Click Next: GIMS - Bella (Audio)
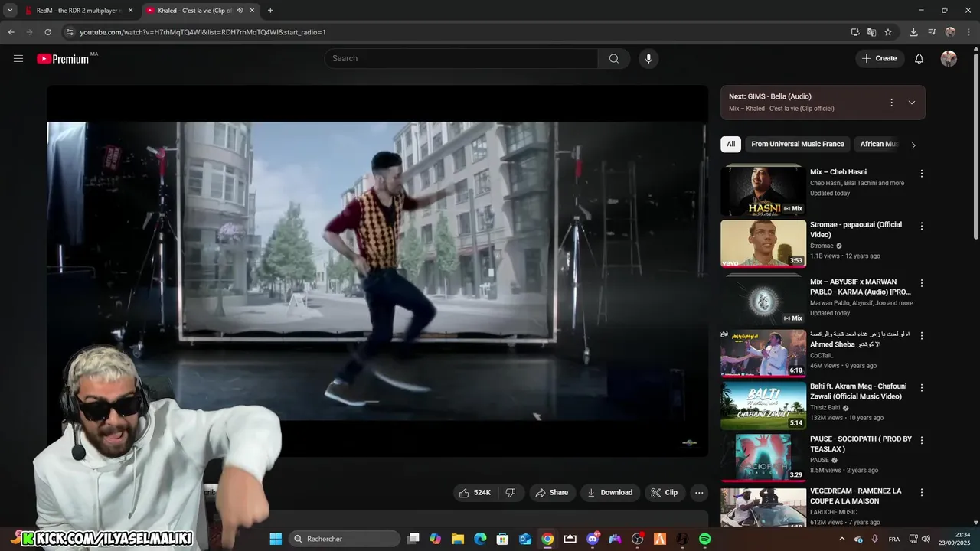Screen dimensions: 980x551 click(769, 96)
